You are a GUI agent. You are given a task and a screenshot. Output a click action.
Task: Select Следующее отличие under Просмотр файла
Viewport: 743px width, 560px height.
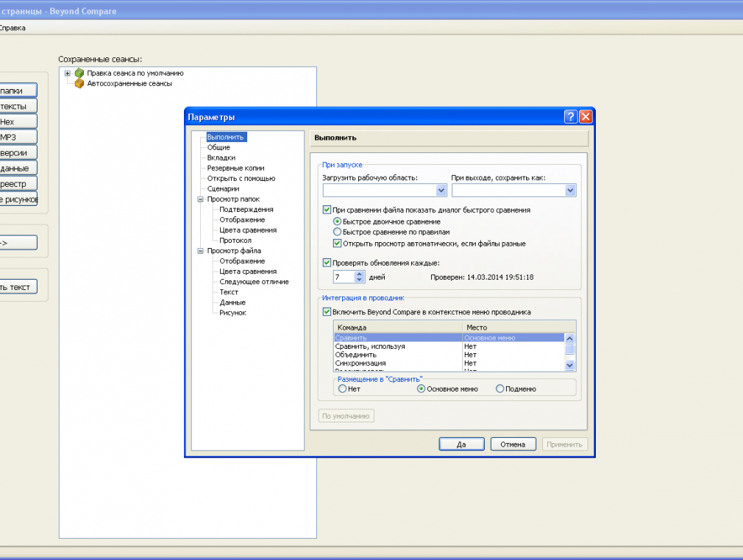tap(254, 282)
